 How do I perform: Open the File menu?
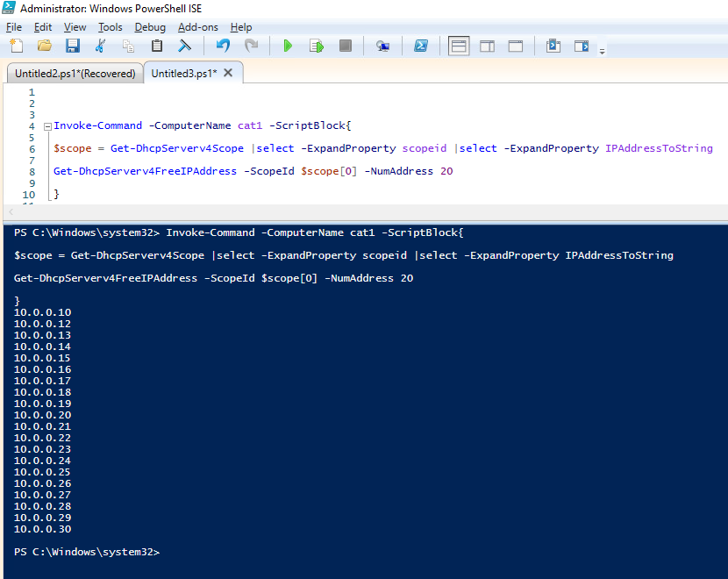(x=14, y=27)
